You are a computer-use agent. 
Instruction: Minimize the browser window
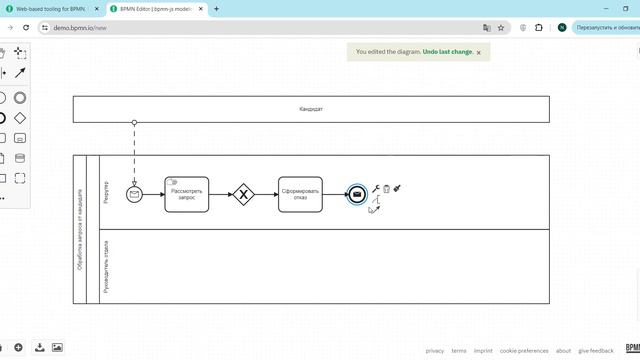pos(606,9)
